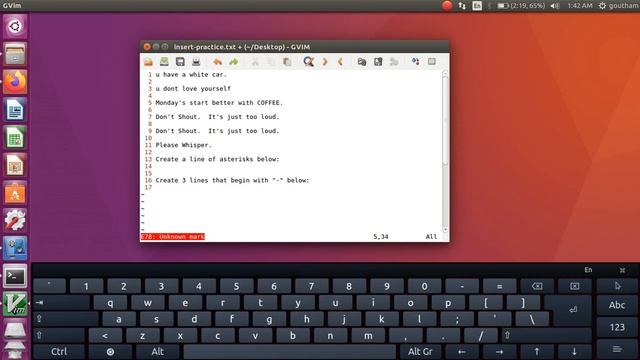
Task: Click the '5,34' cursor position indicator
Action: click(x=381, y=237)
